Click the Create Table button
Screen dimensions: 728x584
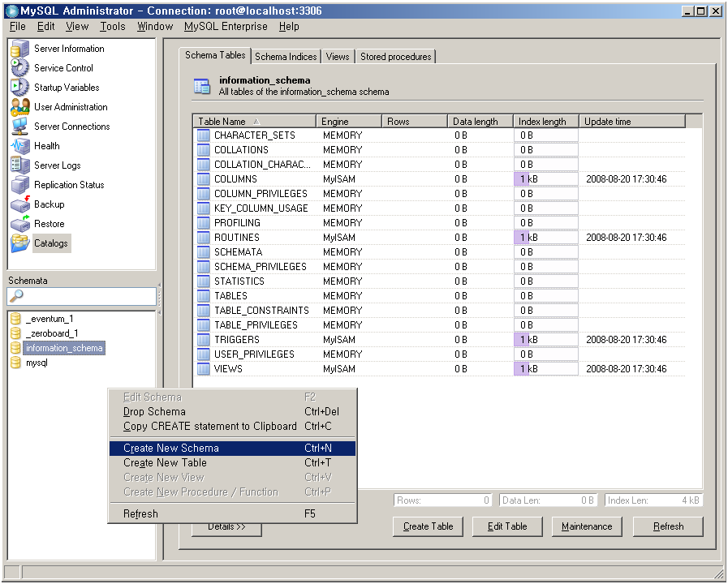point(428,526)
